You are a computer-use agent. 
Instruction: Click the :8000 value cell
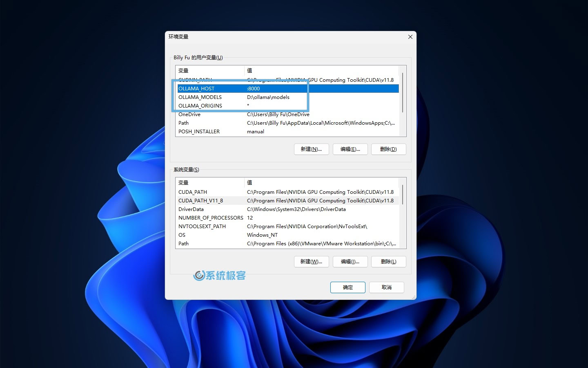253,88
